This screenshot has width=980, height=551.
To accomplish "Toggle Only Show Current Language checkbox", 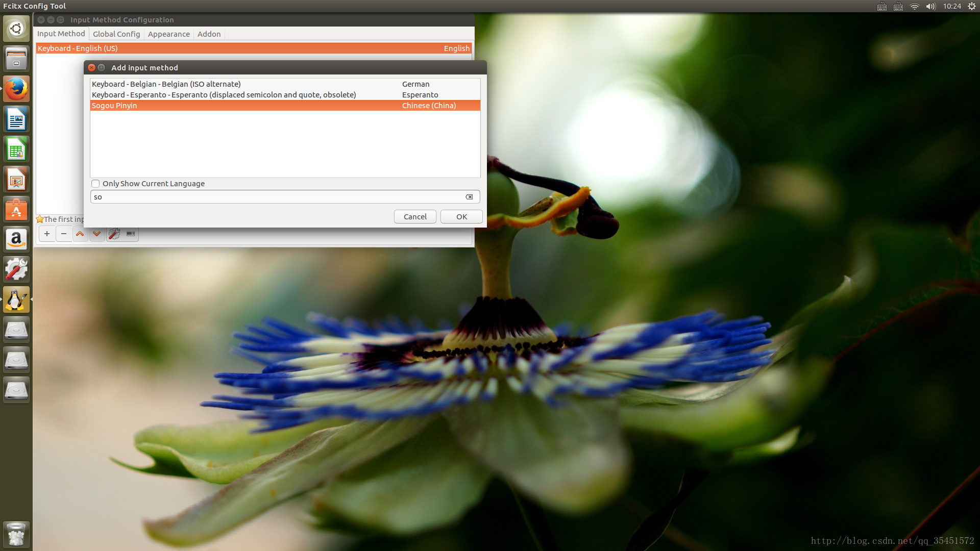I will (x=95, y=183).
